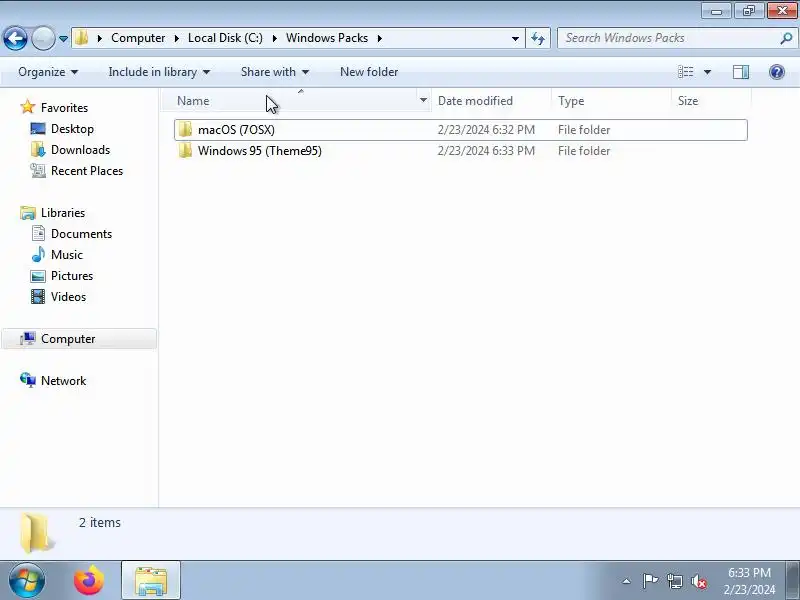Image resolution: width=800 pixels, height=600 pixels.
Task: Click the Windows 95 (Theme95) folder name
Action: click(260, 151)
